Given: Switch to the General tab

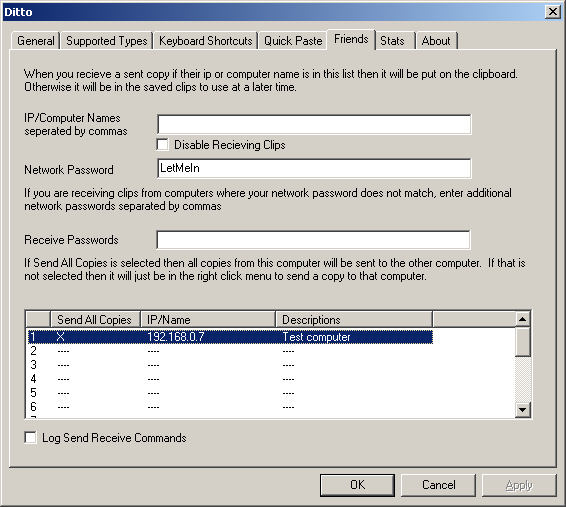Looking at the screenshot, I should pyautogui.click(x=35, y=40).
